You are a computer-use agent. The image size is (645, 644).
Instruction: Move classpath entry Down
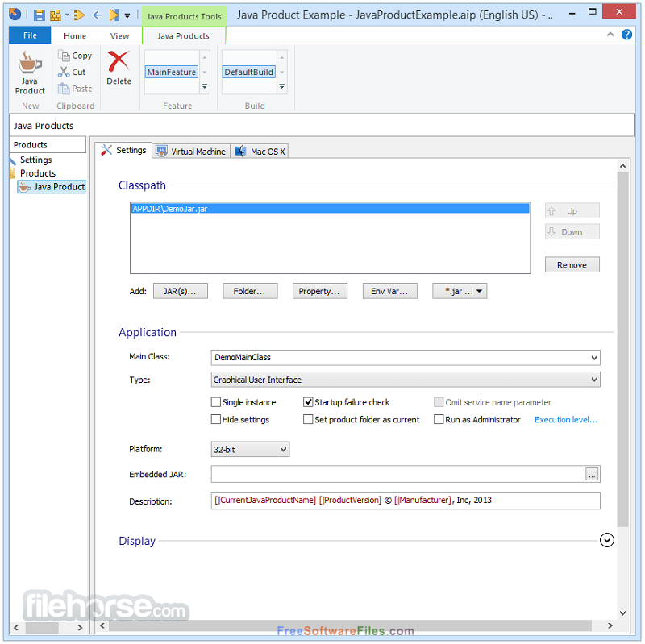click(x=572, y=232)
